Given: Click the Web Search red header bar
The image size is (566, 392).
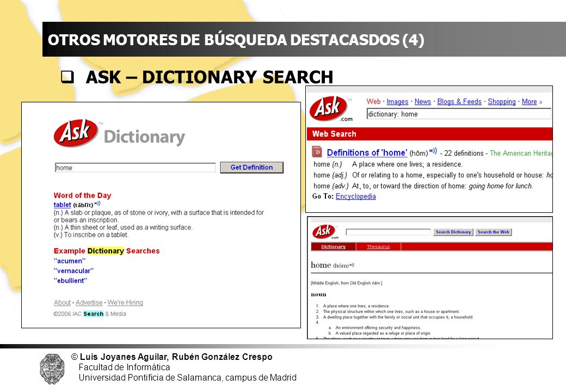Looking at the screenshot, I should coord(429,134).
